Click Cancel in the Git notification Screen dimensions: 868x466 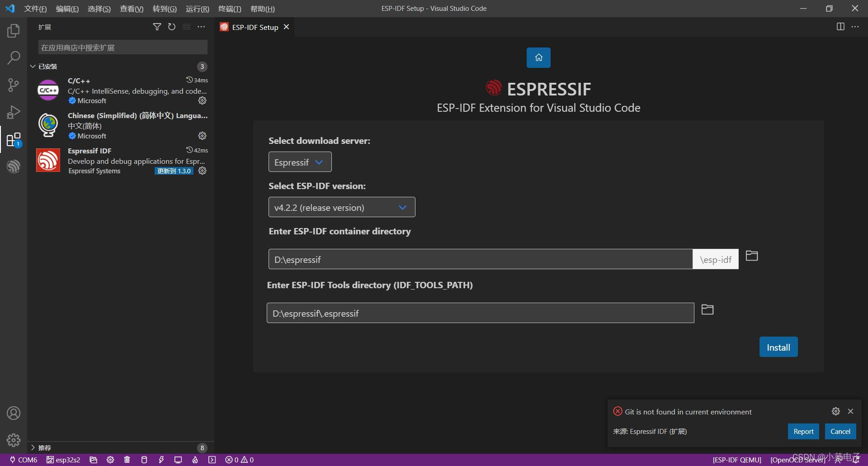click(840, 431)
